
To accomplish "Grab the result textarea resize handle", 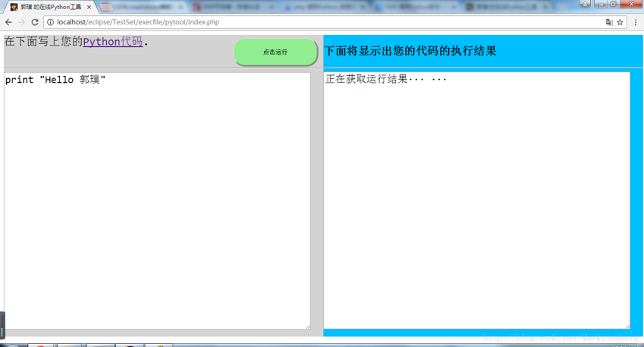I will coord(627,326).
